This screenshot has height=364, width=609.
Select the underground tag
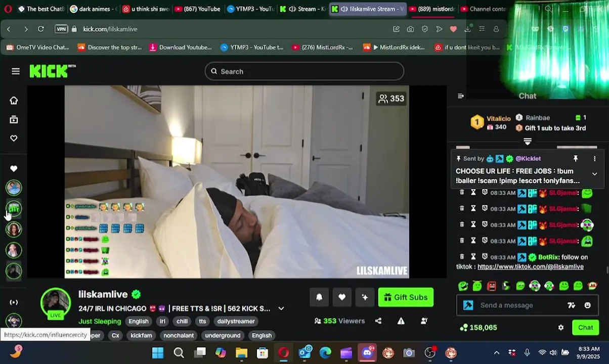[x=223, y=335]
